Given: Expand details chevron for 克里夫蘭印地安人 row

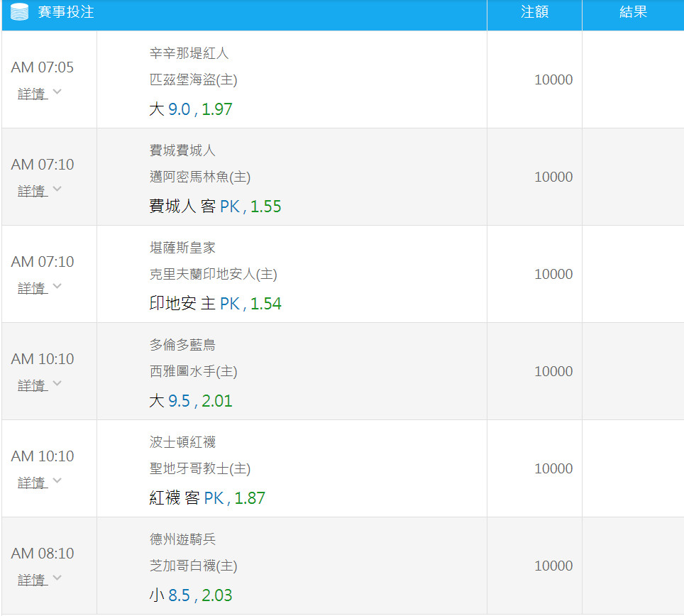Looking at the screenshot, I should [x=57, y=287].
